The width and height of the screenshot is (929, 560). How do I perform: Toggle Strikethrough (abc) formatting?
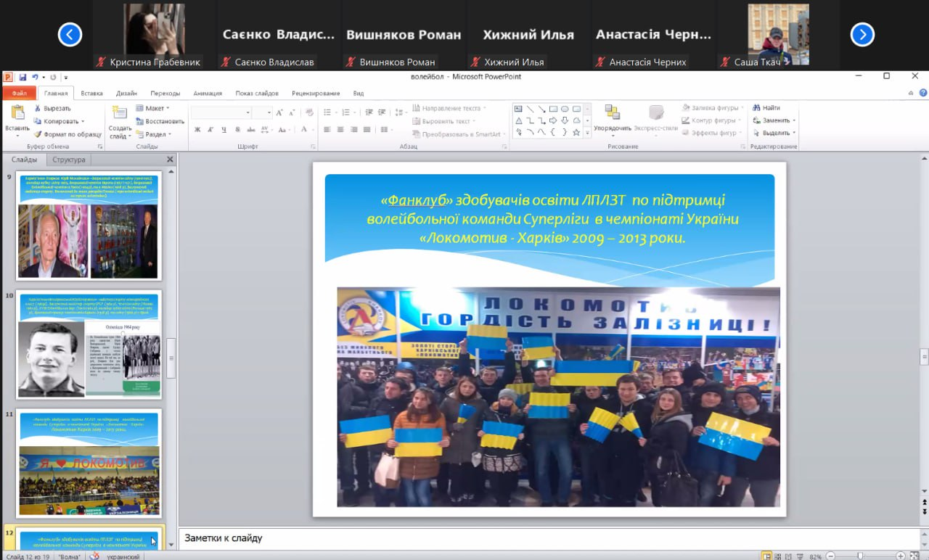(250, 130)
